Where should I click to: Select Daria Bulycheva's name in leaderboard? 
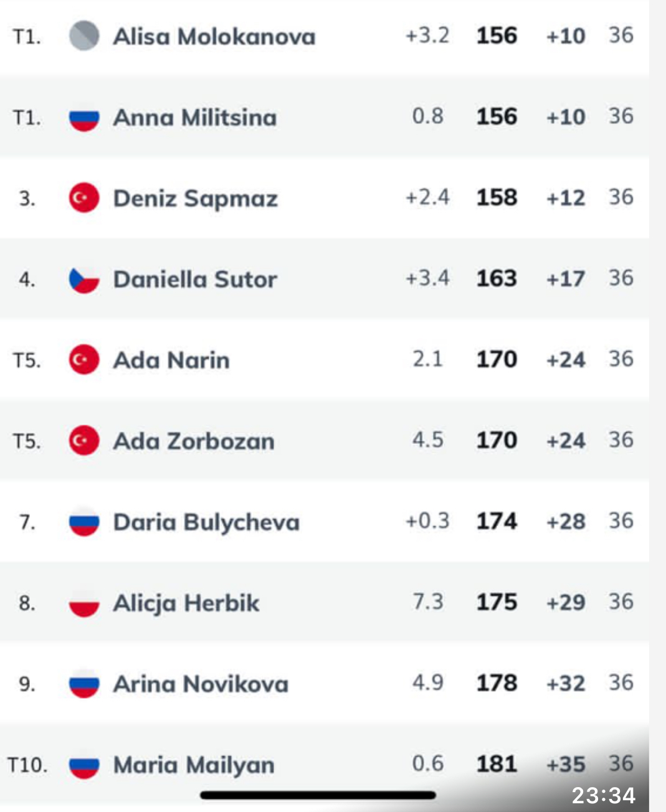click(206, 522)
